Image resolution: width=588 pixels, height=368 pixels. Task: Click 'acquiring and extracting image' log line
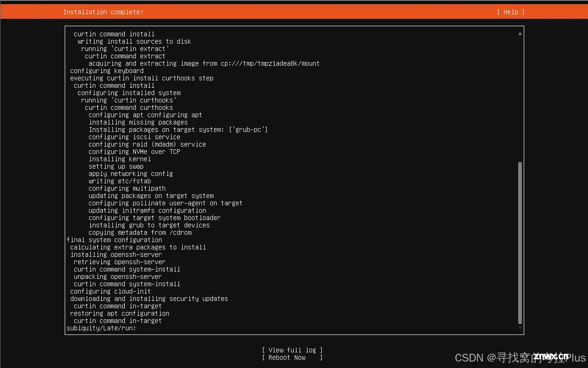204,63
